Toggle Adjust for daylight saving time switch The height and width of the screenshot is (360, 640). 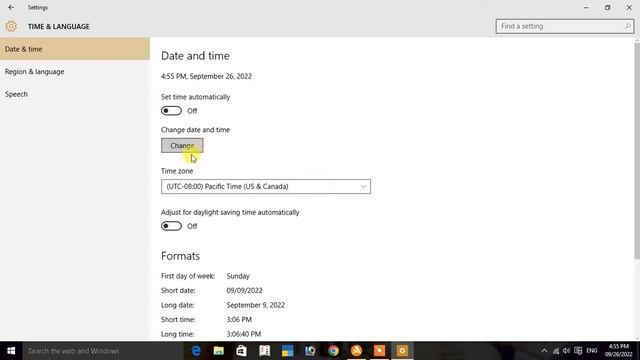click(171, 226)
